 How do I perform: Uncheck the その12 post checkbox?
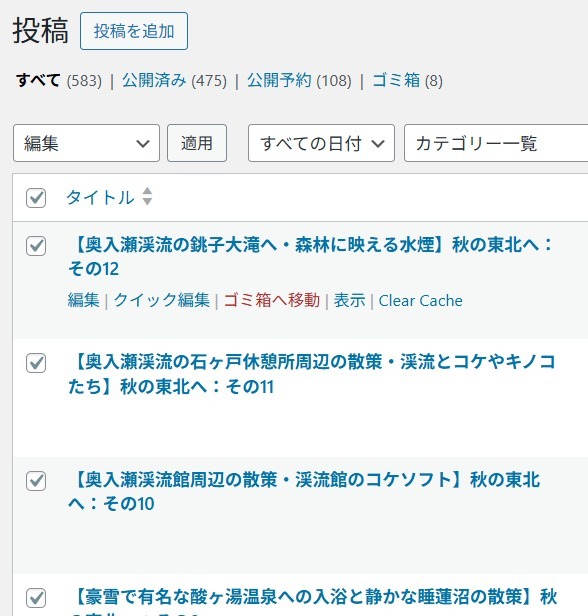[36, 246]
